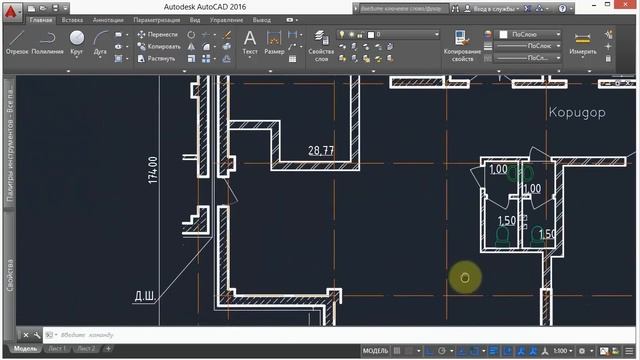Viewport: 640px width, 360px height.
Task: Select the Отрезок line tool
Action: 17,42
